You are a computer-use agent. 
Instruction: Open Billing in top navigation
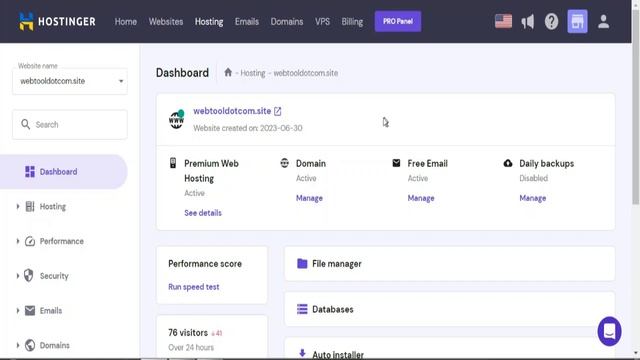coord(352,22)
